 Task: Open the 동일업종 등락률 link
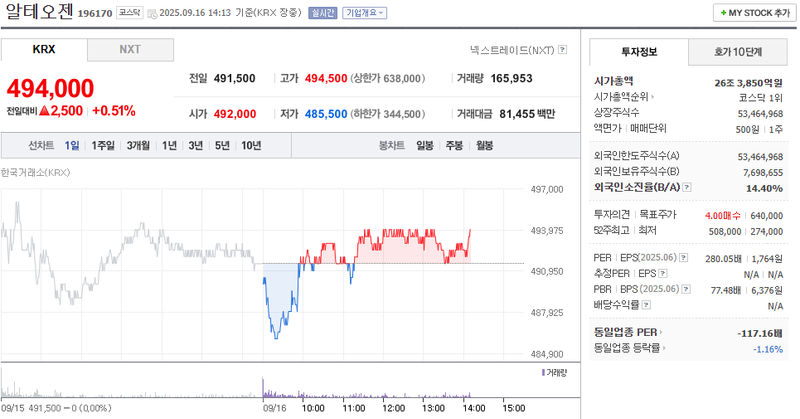(630, 348)
